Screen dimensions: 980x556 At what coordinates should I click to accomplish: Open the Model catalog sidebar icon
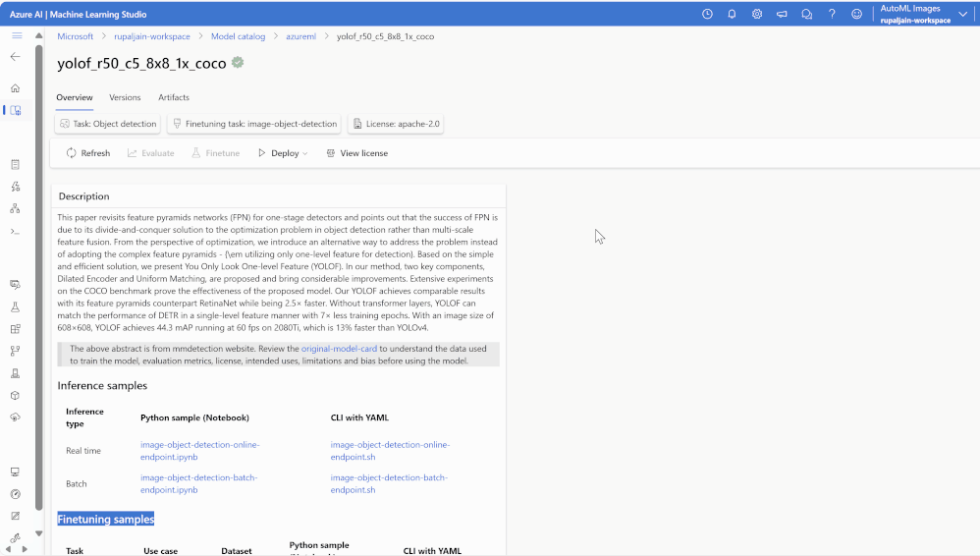tap(16, 111)
